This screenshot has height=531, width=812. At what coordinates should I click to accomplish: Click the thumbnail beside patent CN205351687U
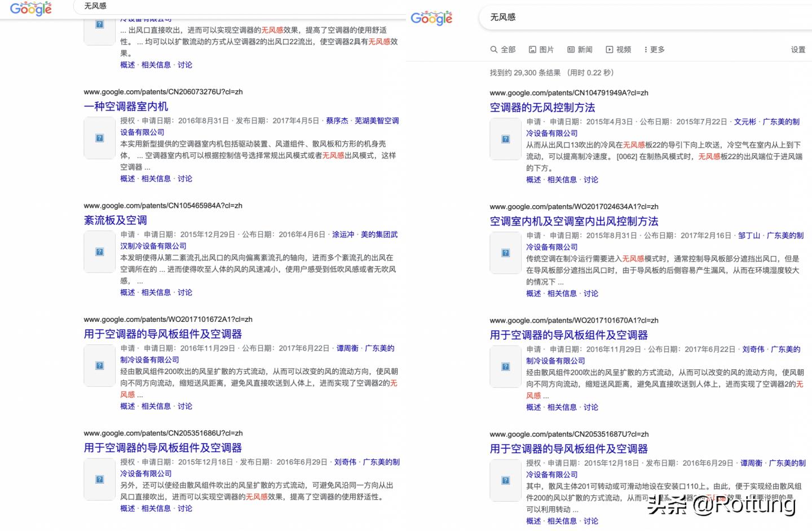(505, 480)
